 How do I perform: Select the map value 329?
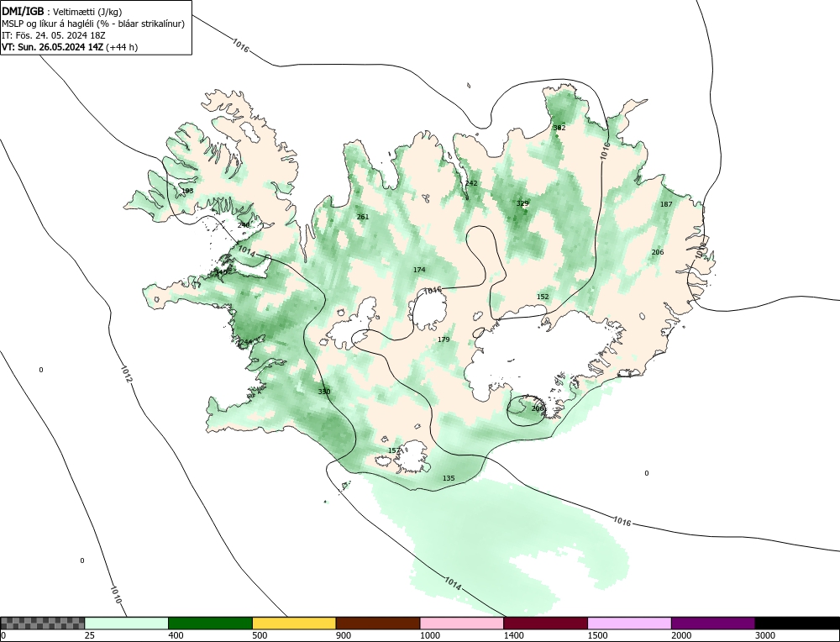coord(522,203)
